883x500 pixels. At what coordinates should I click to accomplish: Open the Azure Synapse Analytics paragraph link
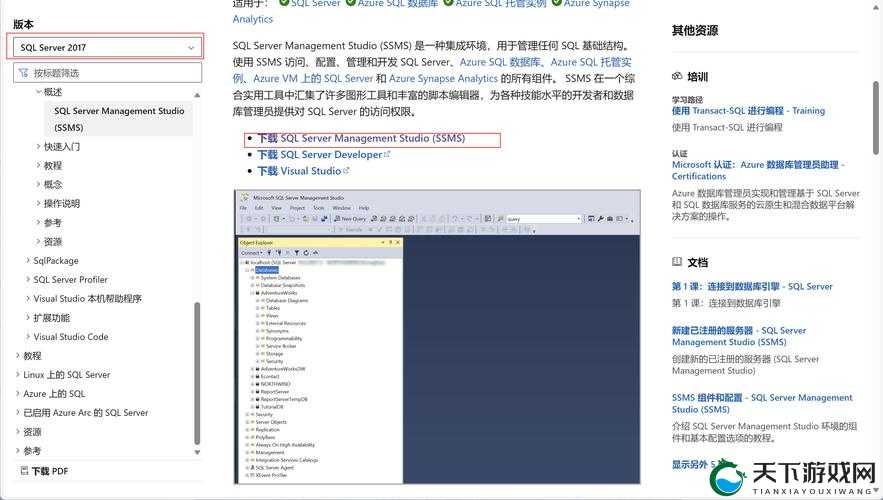[443, 78]
